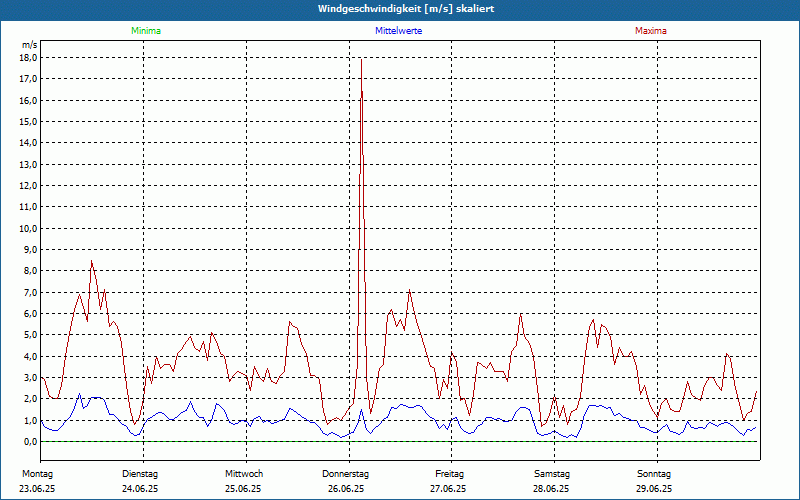Click the 6,0 axis value
The height and width of the screenshot is (500, 800).
31,314
